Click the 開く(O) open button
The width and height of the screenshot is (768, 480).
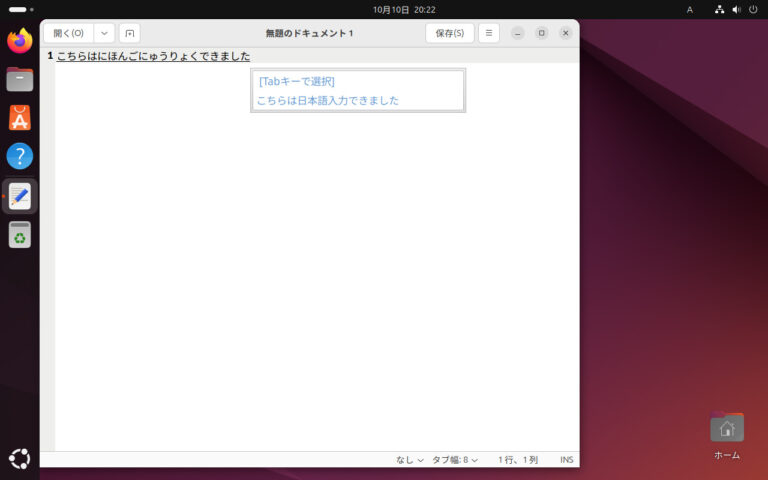pos(68,33)
